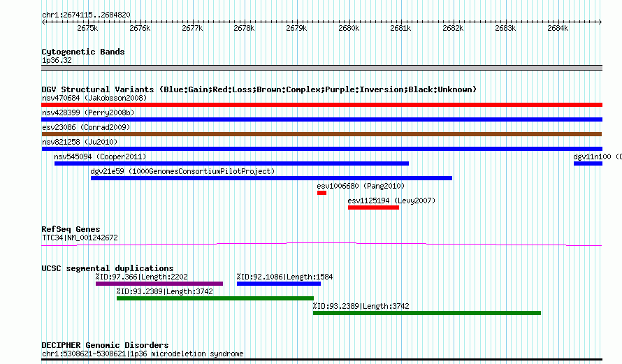Click the 1p36 microdeletion syndrome text

pyautogui.click(x=187, y=354)
